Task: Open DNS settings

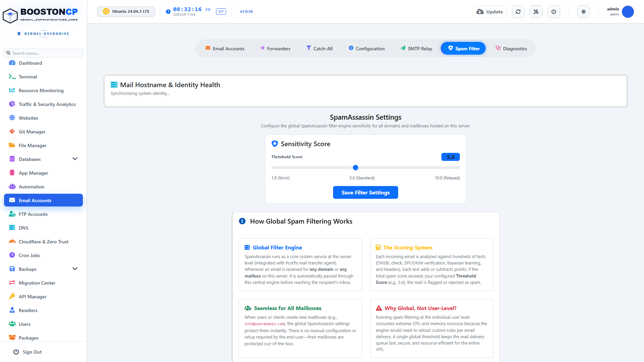Action: [43, 228]
